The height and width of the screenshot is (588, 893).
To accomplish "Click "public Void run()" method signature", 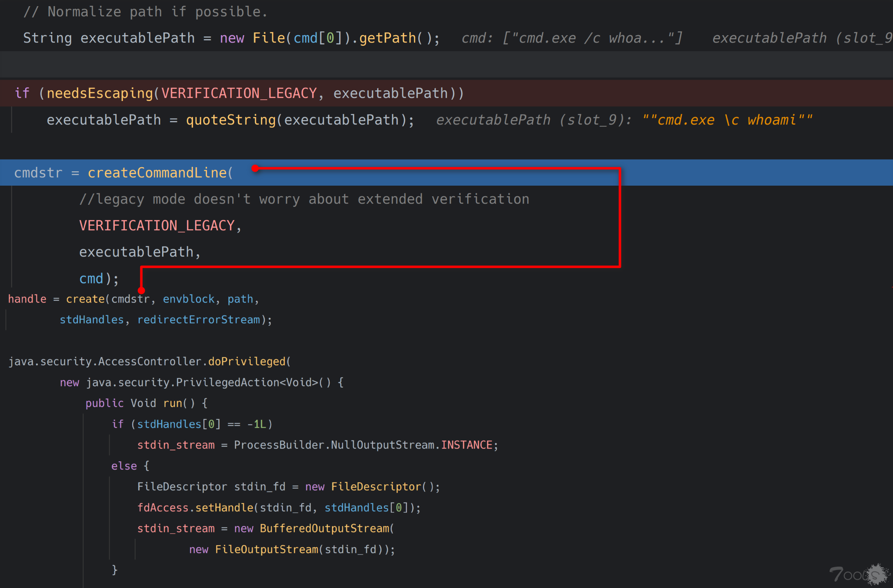I will coord(140,403).
